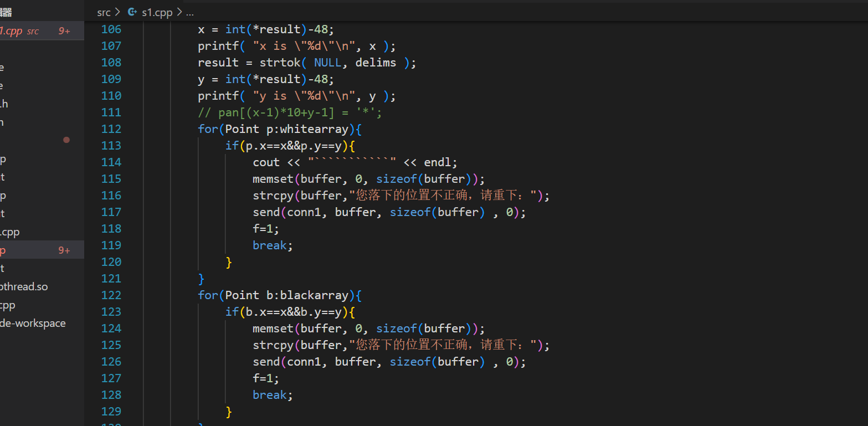Click the break keyword on line 128
The height and width of the screenshot is (426, 868).
click(x=270, y=394)
